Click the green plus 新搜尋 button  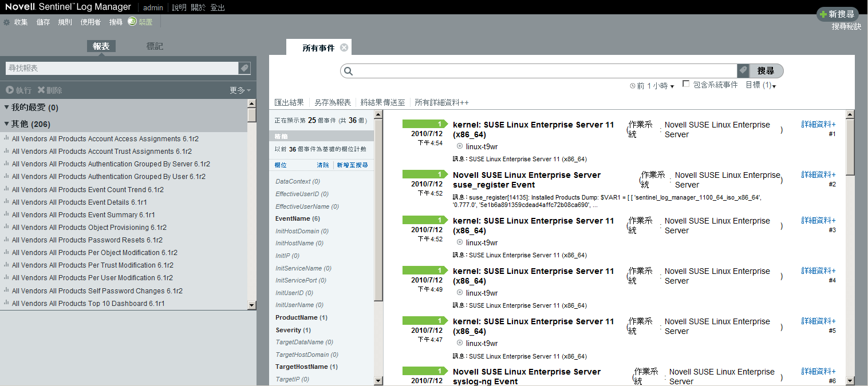click(838, 14)
